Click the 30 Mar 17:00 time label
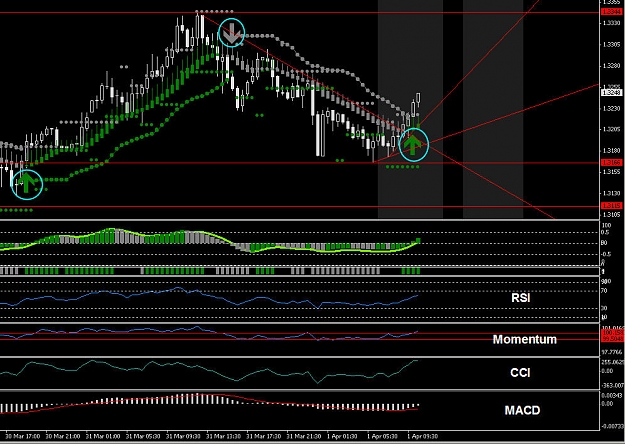This screenshot has height=444, width=625. click(22, 436)
